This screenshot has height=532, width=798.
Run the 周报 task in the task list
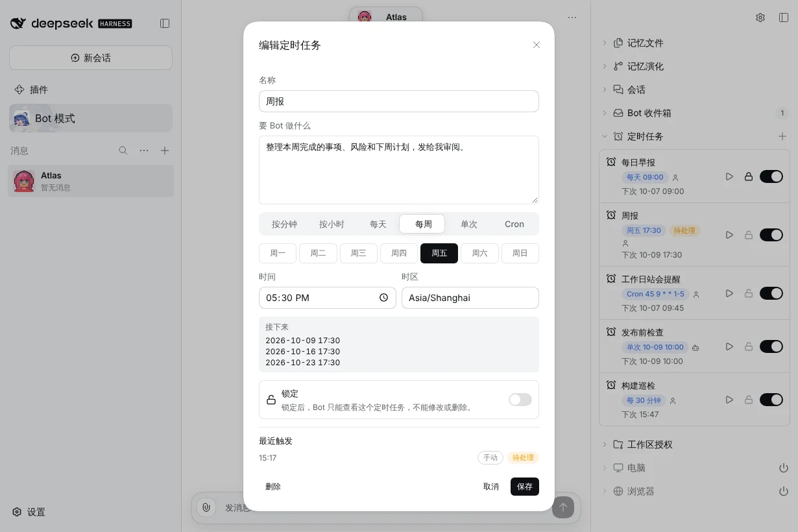[x=729, y=235]
